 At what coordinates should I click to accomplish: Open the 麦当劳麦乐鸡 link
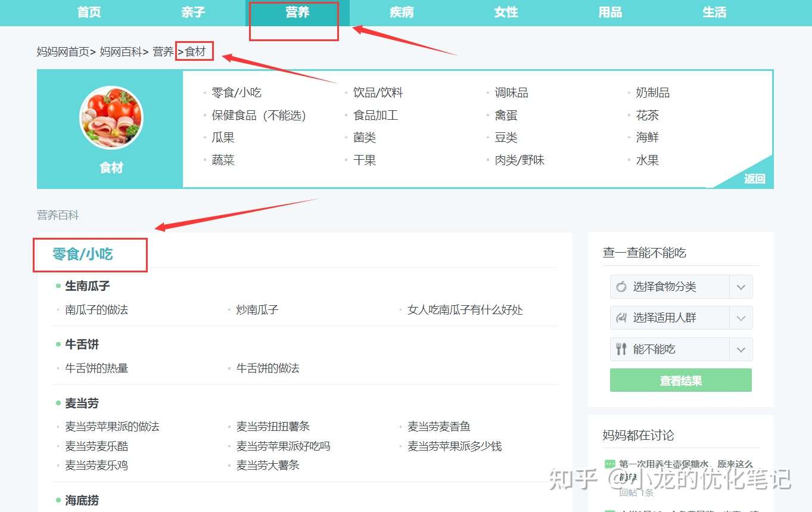97,466
